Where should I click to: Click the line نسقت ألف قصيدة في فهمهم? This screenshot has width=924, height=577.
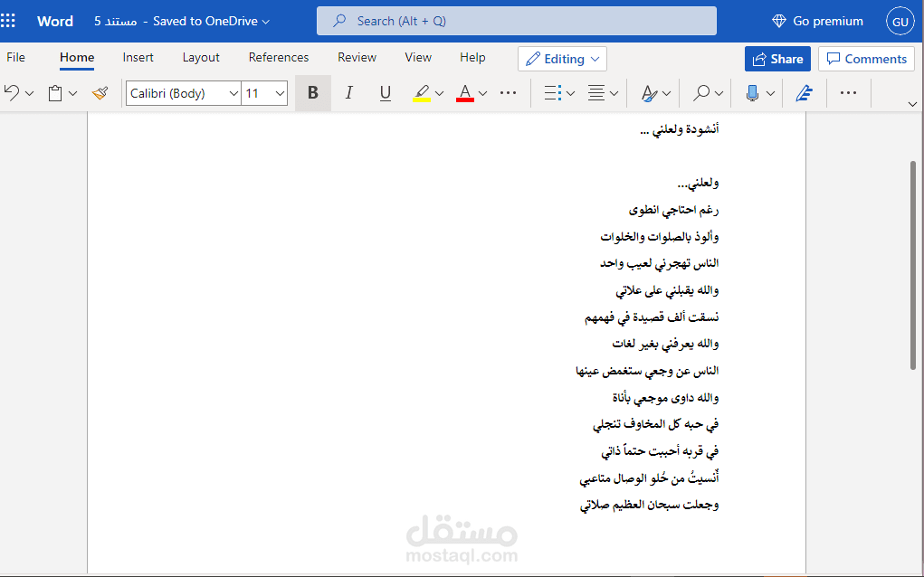[652, 317]
